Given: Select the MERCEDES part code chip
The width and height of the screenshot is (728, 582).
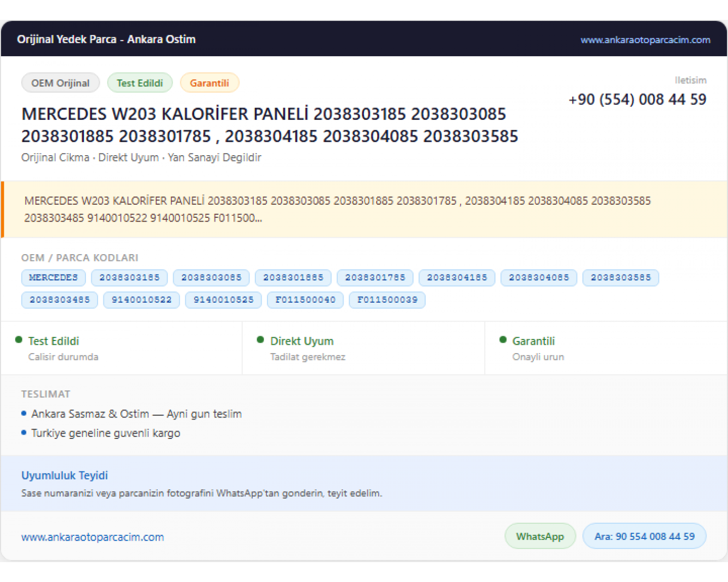Looking at the screenshot, I should pos(53,277).
